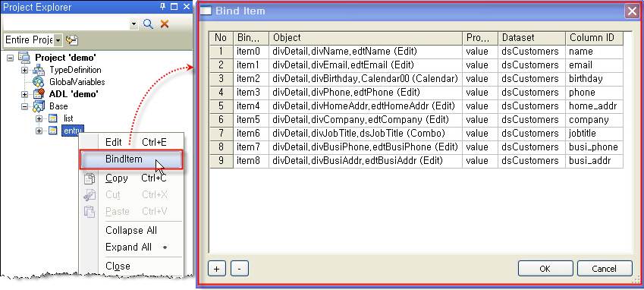The height and width of the screenshot is (290, 644).
Task: Open the Entire Project scope dropdown
Action: tap(58, 40)
